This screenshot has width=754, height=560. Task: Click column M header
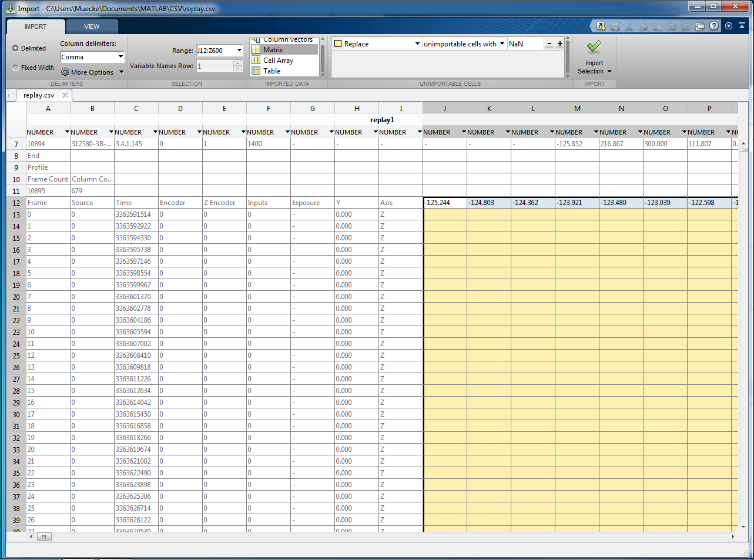click(x=577, y=109)
